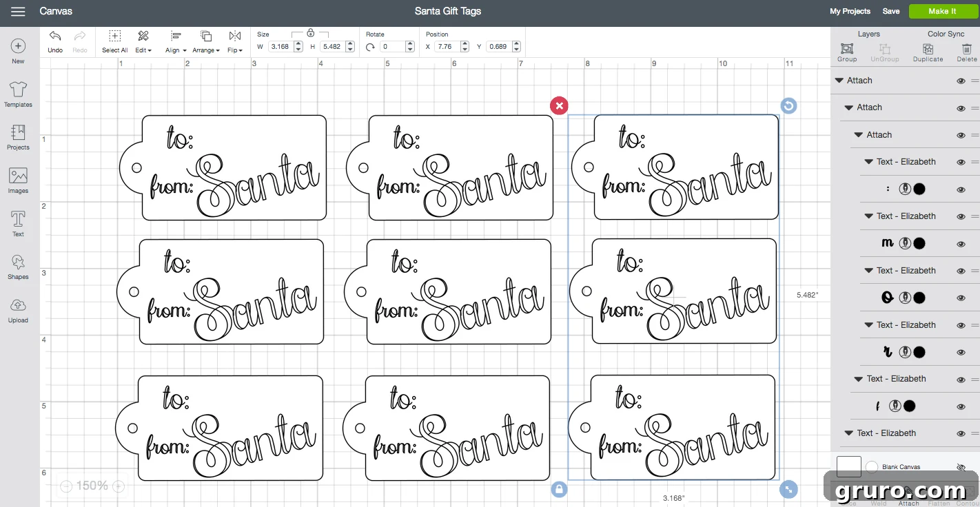Switch to the Color Sync tab
980x507 pixels.
point(946,34)
